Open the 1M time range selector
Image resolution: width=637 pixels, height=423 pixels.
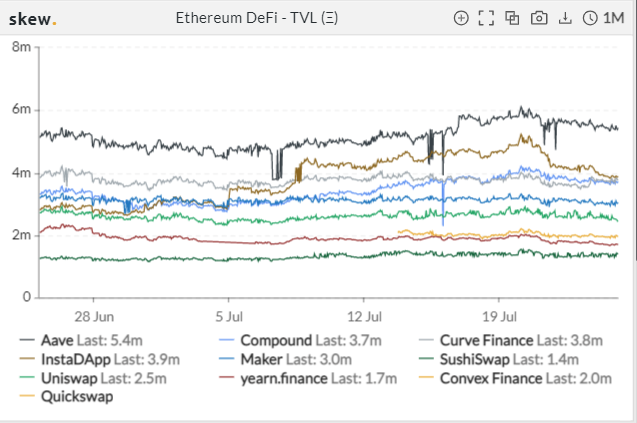[x=613, y=18]
